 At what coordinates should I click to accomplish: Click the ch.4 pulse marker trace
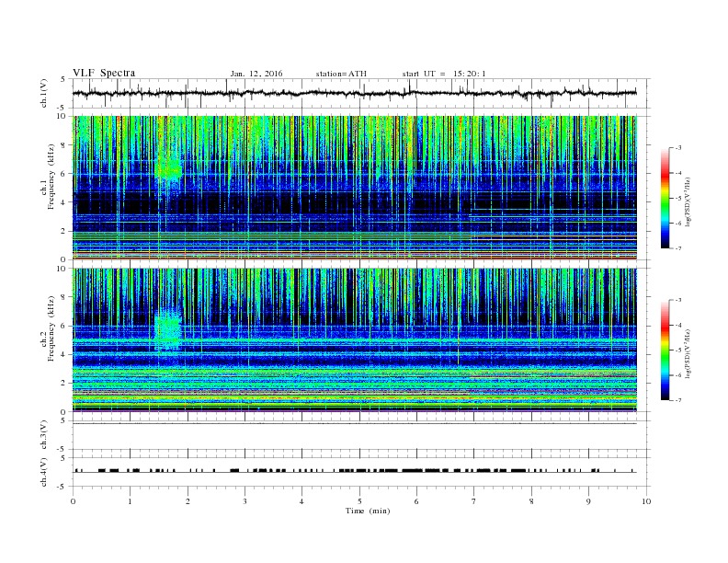354,471
